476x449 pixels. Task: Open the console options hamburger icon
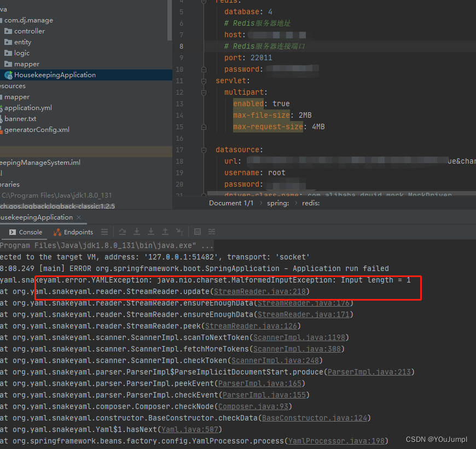[x=104, y=232]
